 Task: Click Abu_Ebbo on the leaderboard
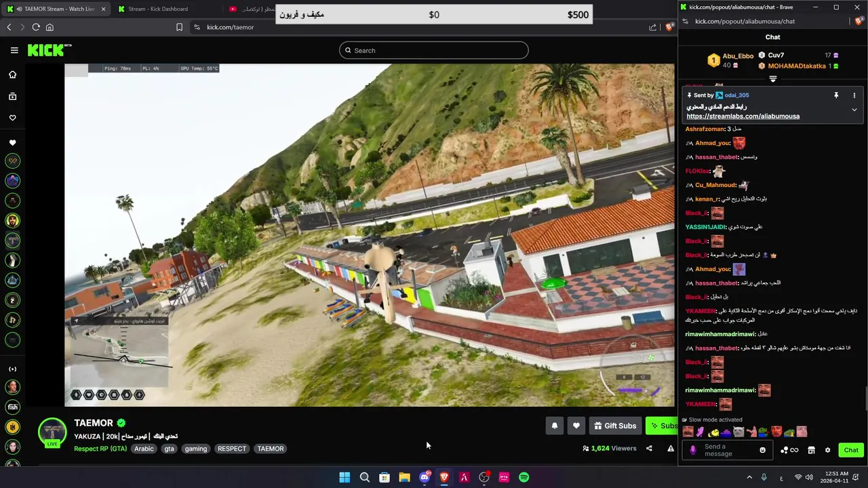click(x=738, y=56)
